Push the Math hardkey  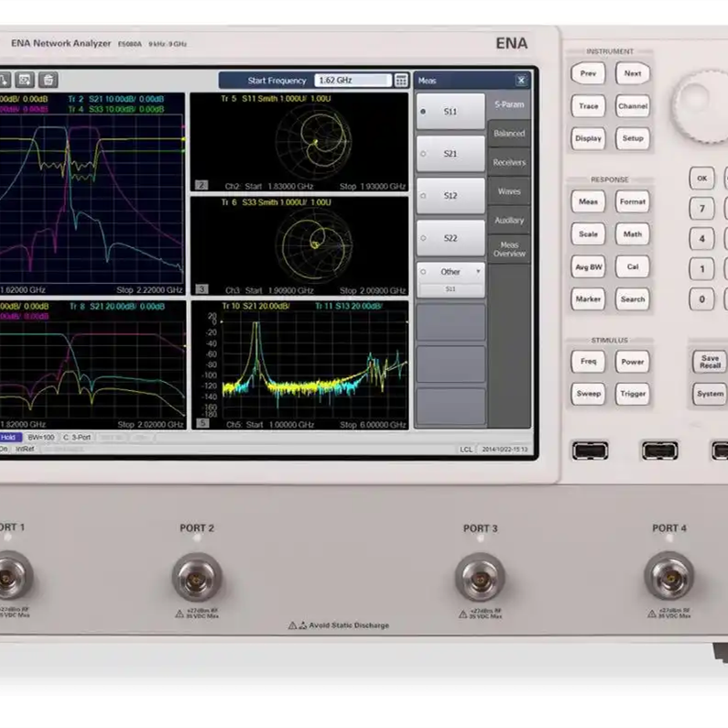[x=633, y=234]
